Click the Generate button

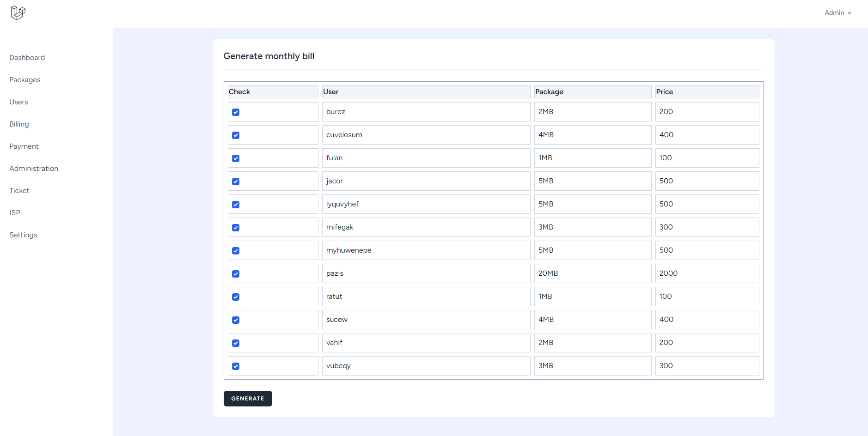pyautogui.click(x=248, y=398)
